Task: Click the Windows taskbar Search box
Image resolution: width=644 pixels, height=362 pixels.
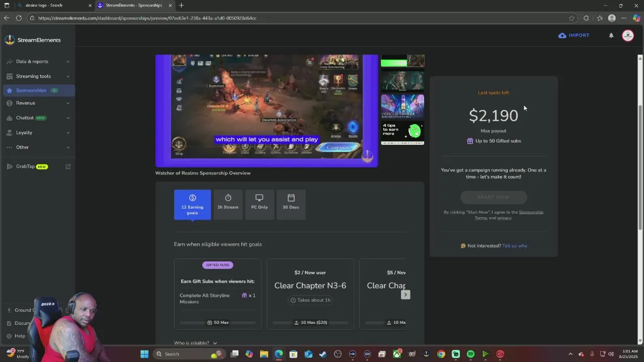Action: [x=189, y=354]
